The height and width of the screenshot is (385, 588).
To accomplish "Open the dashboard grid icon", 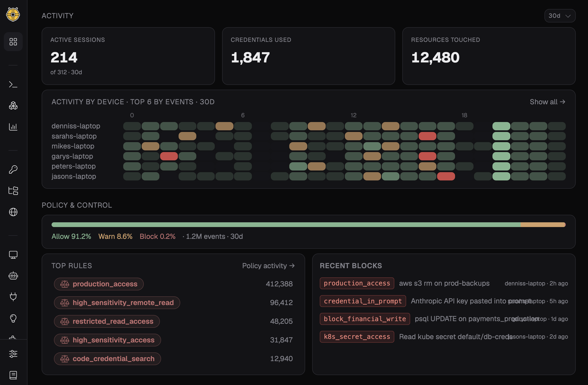I will (13, 42).
